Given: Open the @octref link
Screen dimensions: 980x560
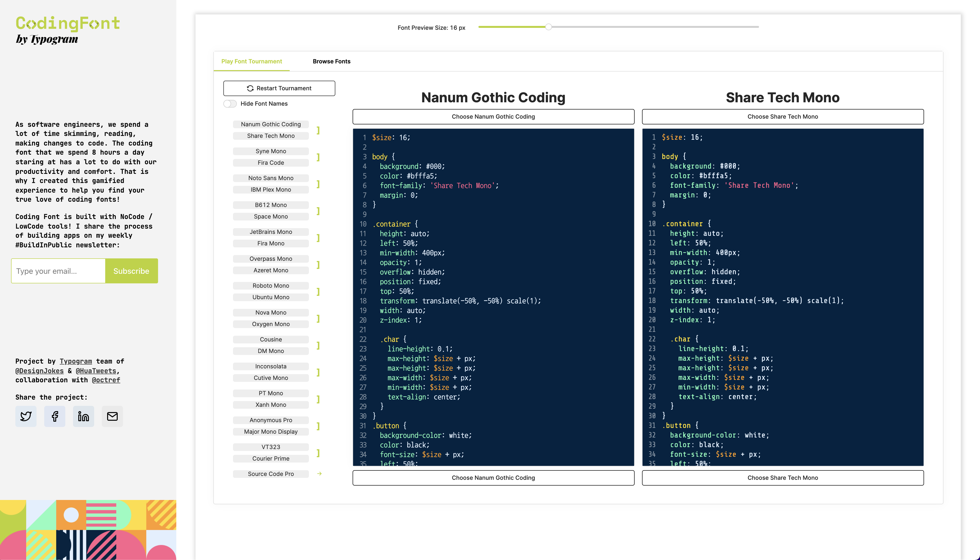Looking at the screenshot, I should coord(106,380).
